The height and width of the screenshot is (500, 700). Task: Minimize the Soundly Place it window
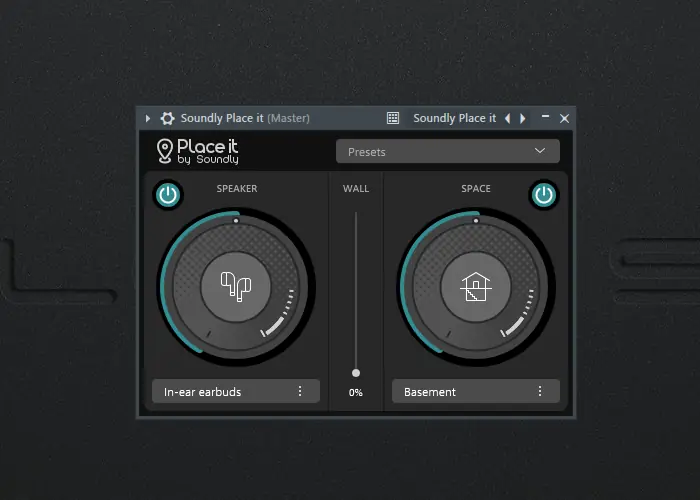pyautogui.click(x=545, y=117)
